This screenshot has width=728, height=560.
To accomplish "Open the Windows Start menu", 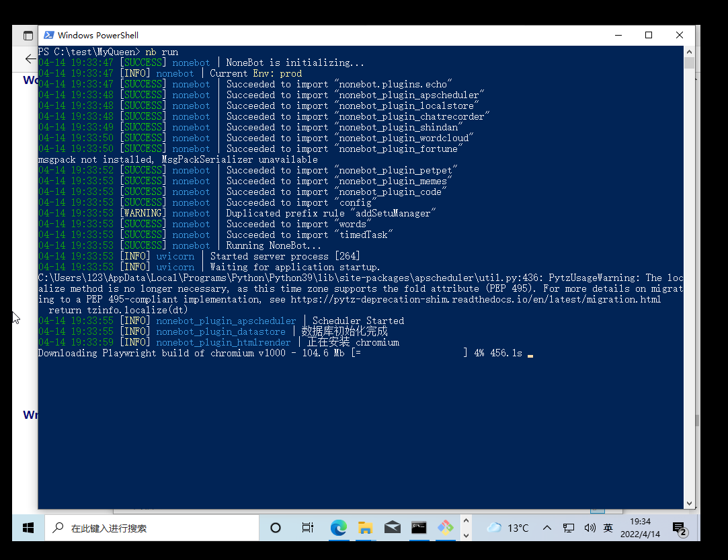I will [x=28, y=528].
